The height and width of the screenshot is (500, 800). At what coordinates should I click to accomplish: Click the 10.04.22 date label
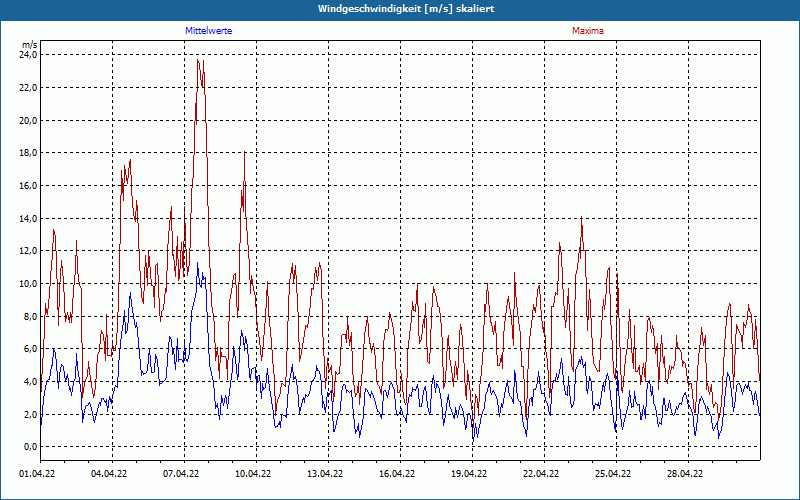pos(253,474)
